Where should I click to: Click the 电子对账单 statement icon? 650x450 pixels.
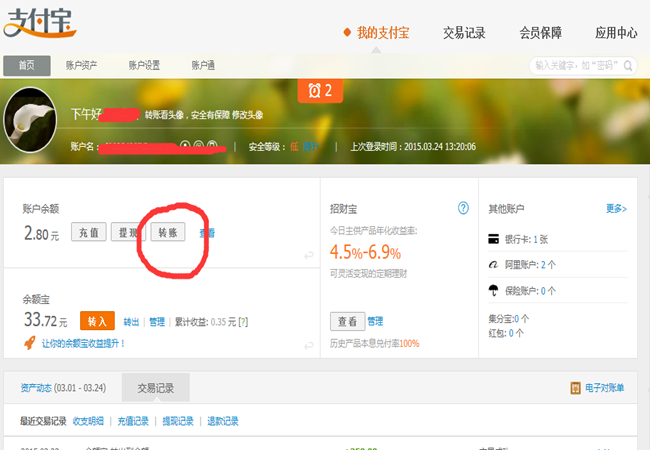pos(575,388)
